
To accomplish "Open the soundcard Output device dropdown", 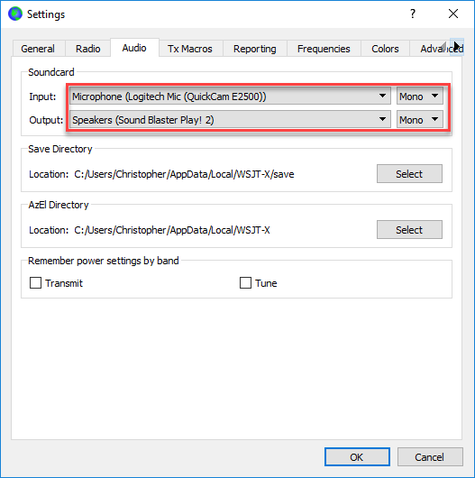I will coord(230,120).
